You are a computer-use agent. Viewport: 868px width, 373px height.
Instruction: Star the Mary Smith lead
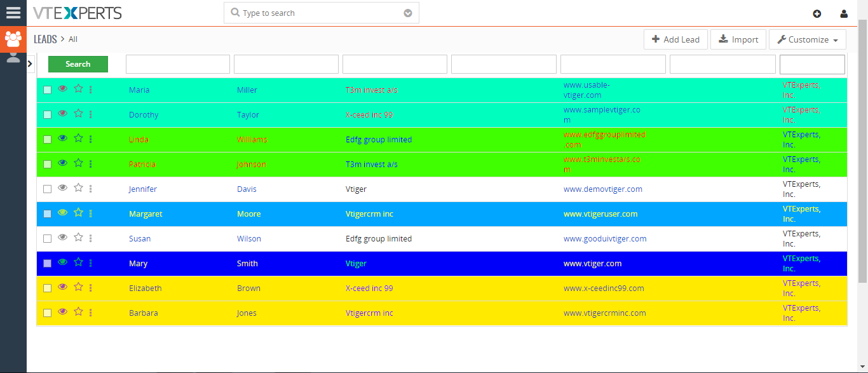(x=78, y=262)
